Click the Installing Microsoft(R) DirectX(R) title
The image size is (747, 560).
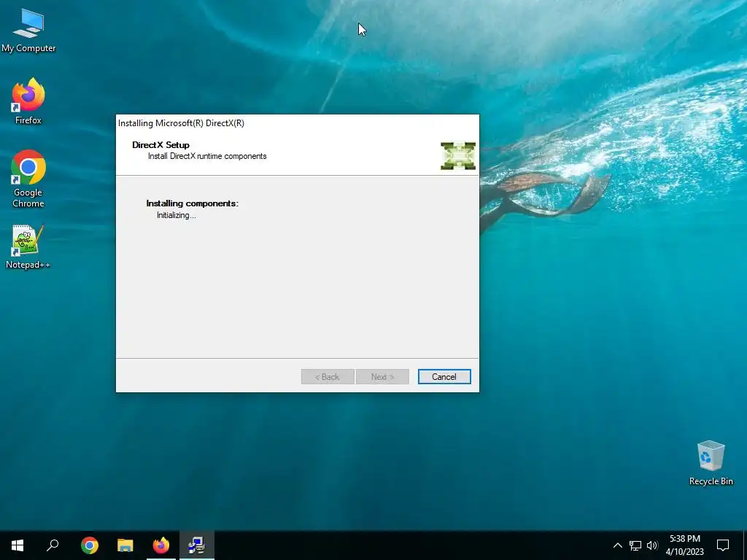[181, 122]
